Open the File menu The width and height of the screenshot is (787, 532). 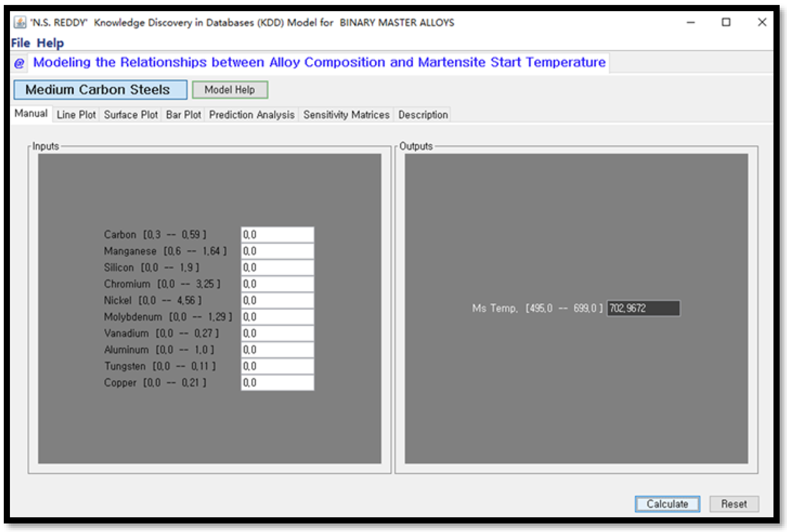click(x=20, y=43)
